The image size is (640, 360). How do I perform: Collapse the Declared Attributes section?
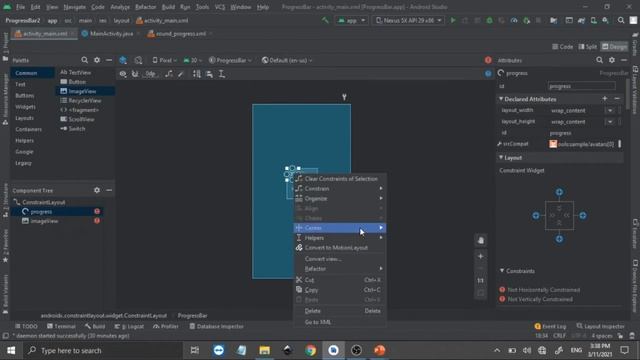coord(501,99)
